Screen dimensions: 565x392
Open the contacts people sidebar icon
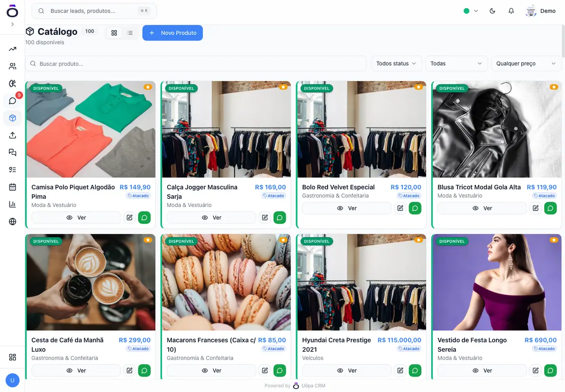[x=13, y=66]
